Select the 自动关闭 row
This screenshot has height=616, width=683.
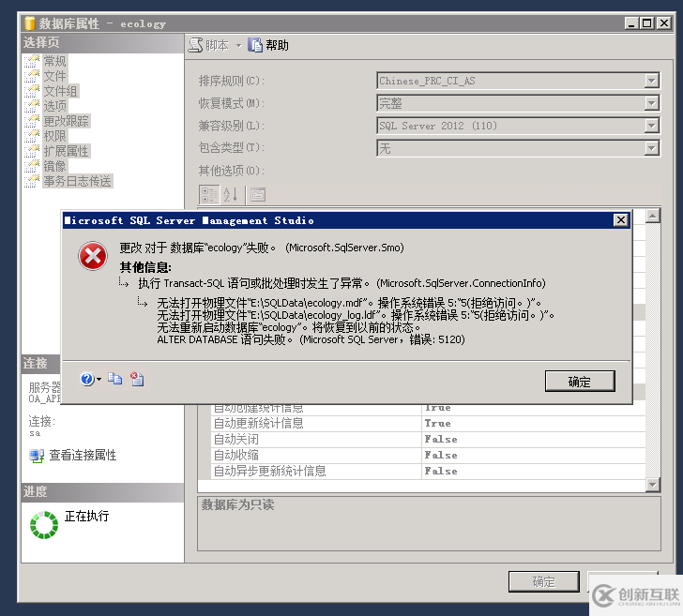(422, 440)
